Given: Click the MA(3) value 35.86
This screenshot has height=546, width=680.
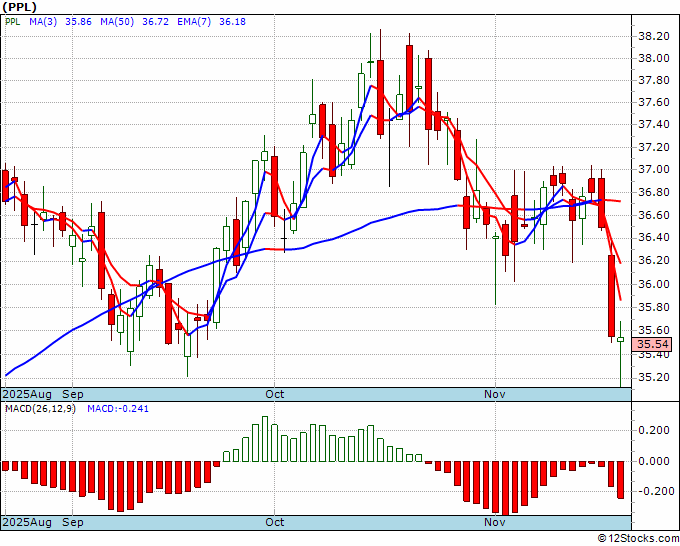Looking at the screenshot, I should coord(78,21).
